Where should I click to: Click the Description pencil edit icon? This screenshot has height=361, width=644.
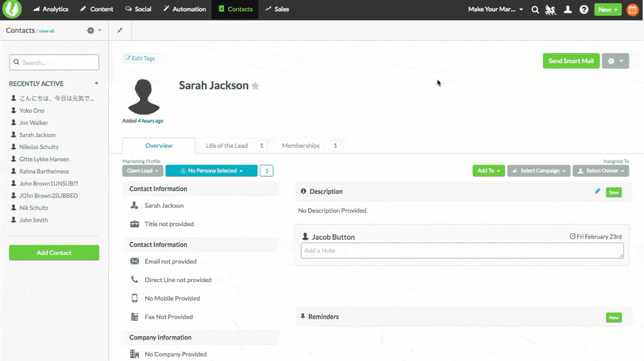point(598,191)
